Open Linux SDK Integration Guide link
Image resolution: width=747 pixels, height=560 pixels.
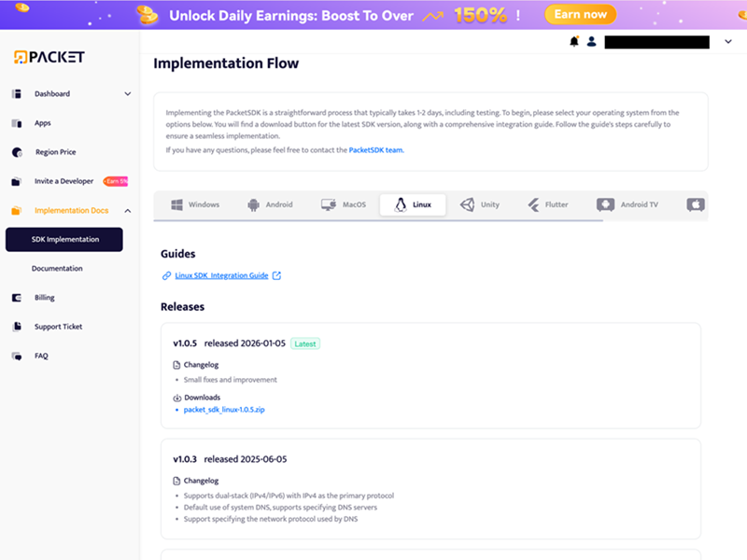221,275
